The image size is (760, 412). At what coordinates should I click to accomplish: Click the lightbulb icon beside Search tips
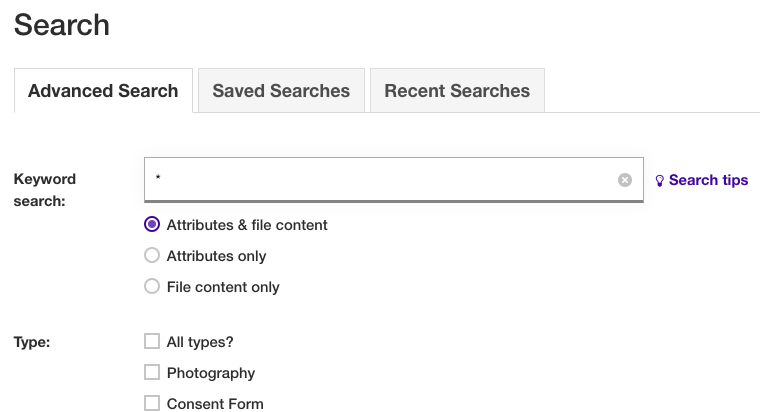click(x=660, y=181)
